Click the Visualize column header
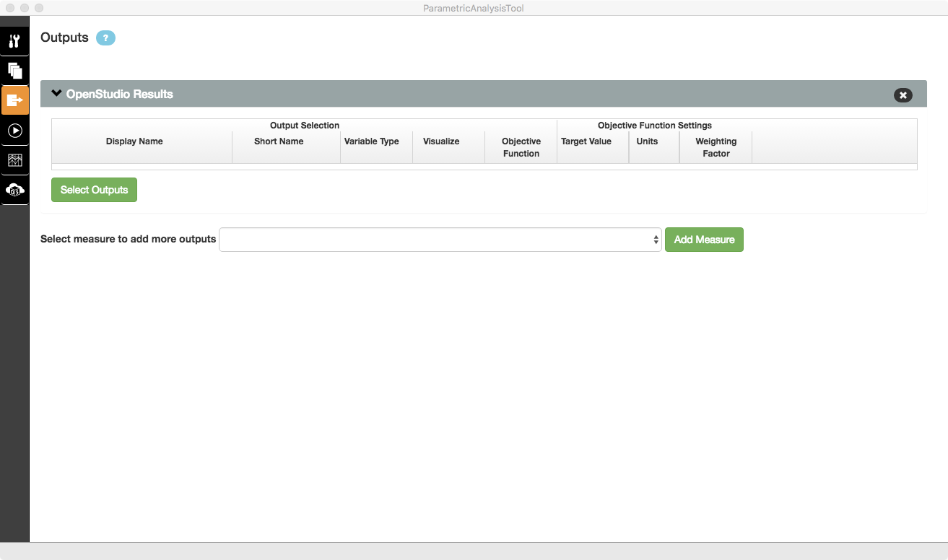Screen dimensions: 948x560 pyautogui.click(x=441, y=141)
